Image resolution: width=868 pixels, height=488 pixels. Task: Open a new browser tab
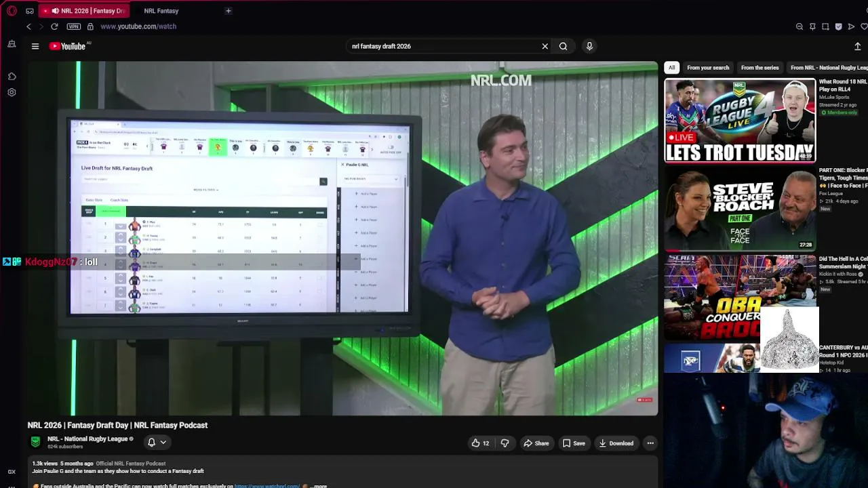click(229, 11)
